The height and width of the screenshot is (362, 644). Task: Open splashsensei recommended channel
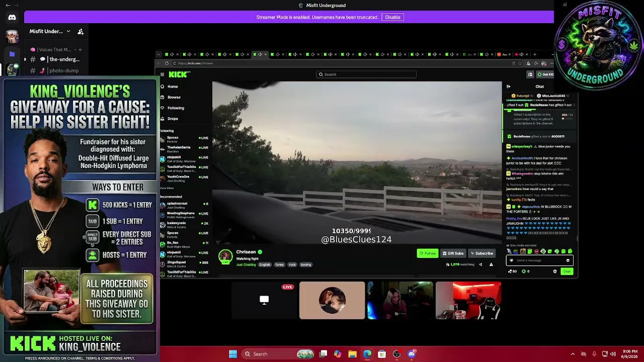pyautogui.click(x=184, y=205)
